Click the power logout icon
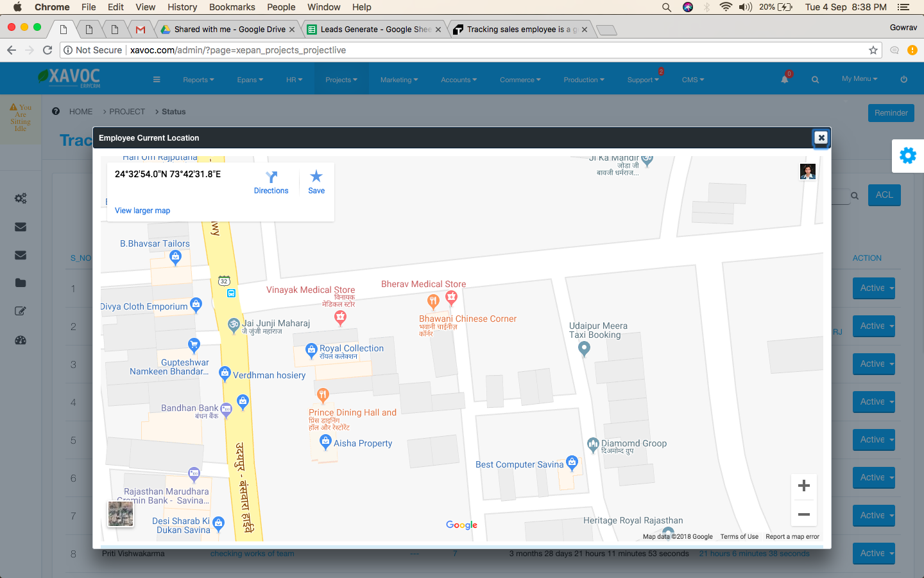Viewport: 924px width, 578px height. [903, 80]
